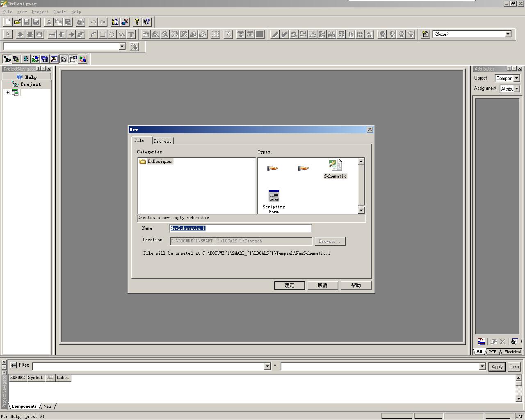This screenshot has width=525, height=420.
Task: Open the Object dropdown in Attributes
Action: (x=516, y=78)
